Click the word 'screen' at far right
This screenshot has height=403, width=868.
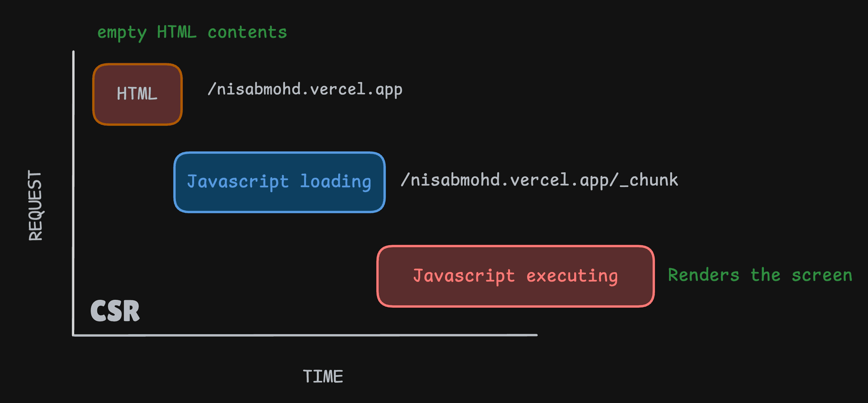pos(822,275)
